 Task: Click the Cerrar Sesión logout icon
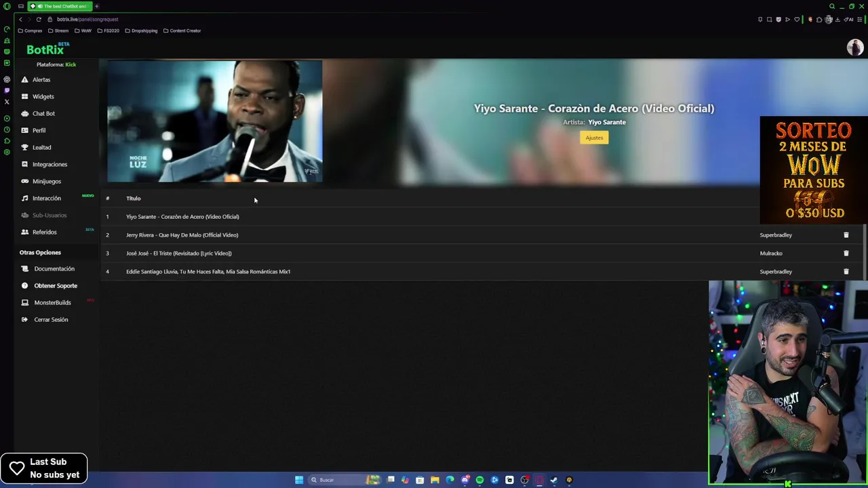coord(25,319)
